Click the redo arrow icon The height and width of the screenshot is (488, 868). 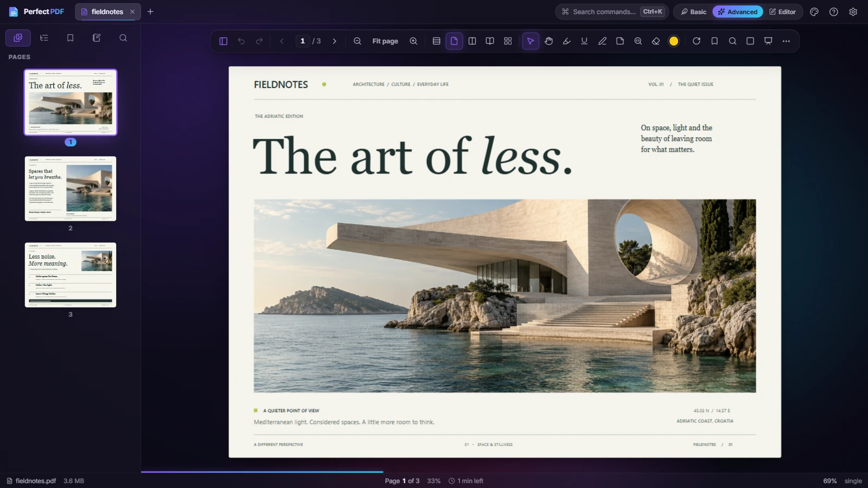259,41
